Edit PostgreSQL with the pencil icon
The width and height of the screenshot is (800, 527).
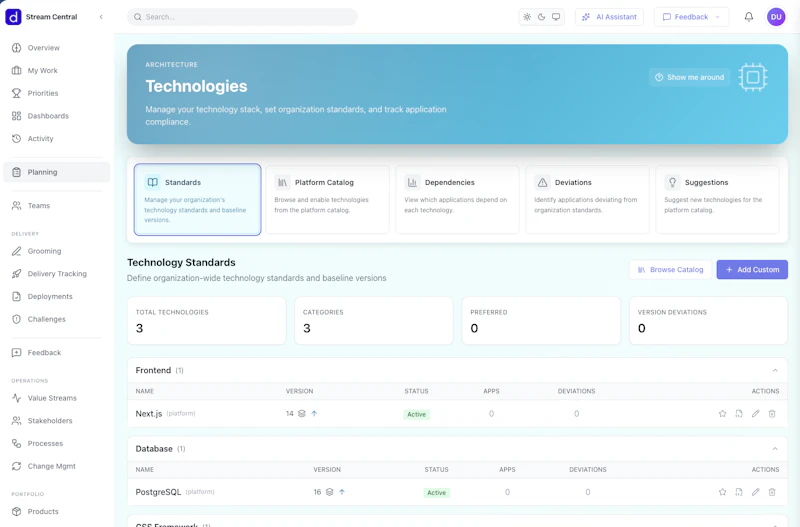[x=756, y=492]
